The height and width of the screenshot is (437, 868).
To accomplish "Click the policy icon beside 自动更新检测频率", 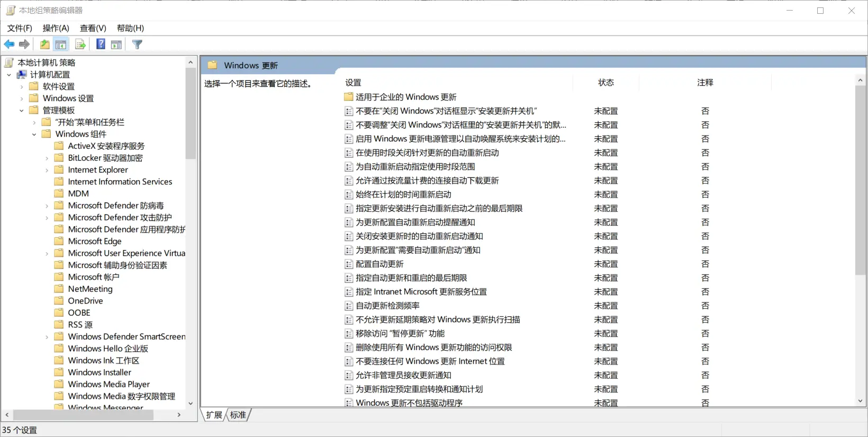I will tap(349, 306).
